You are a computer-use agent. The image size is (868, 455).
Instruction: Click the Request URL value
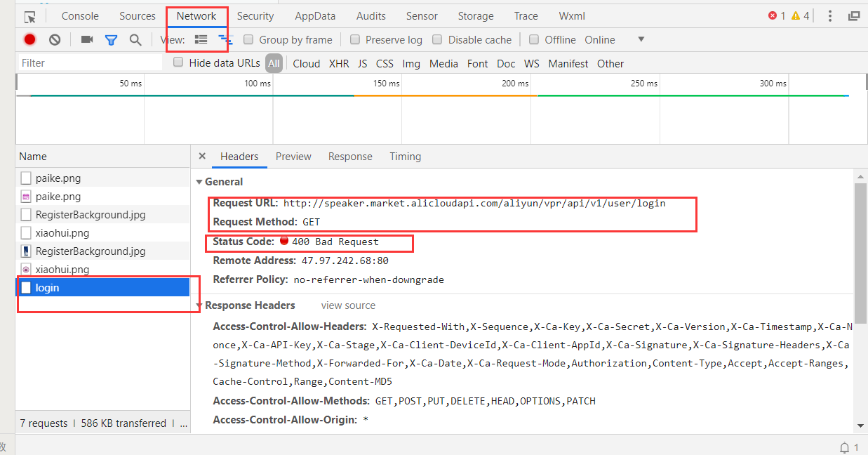click(474, 204)
